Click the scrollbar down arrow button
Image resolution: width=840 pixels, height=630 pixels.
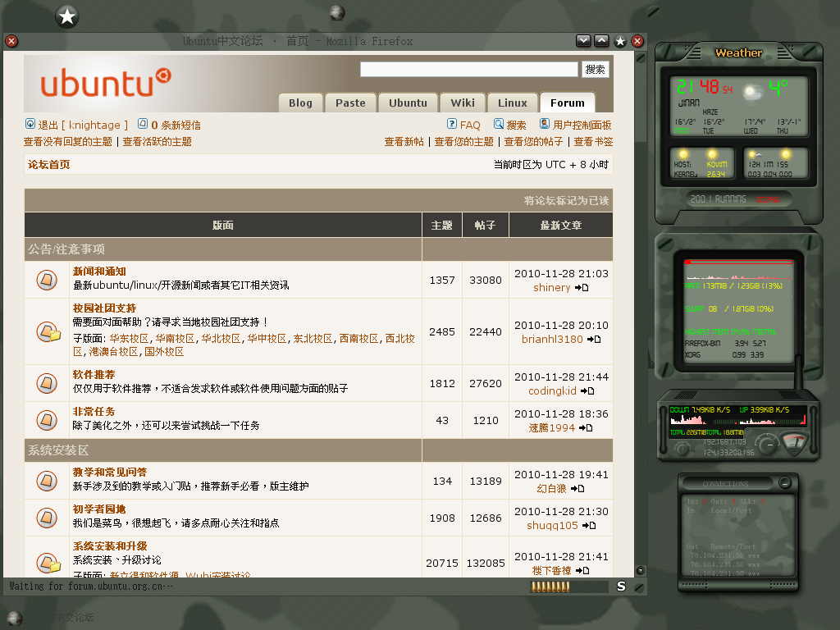(640, 571)
